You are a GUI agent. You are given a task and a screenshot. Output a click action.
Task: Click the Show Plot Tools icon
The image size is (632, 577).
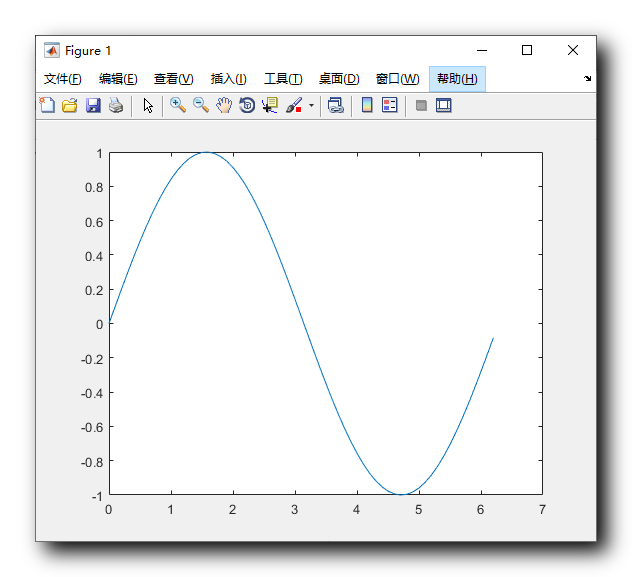click(444, 106)
